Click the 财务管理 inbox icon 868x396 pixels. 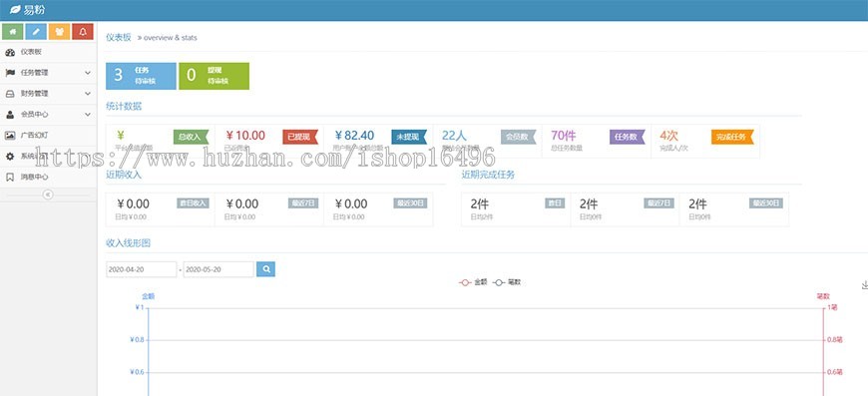pos(10,94)
